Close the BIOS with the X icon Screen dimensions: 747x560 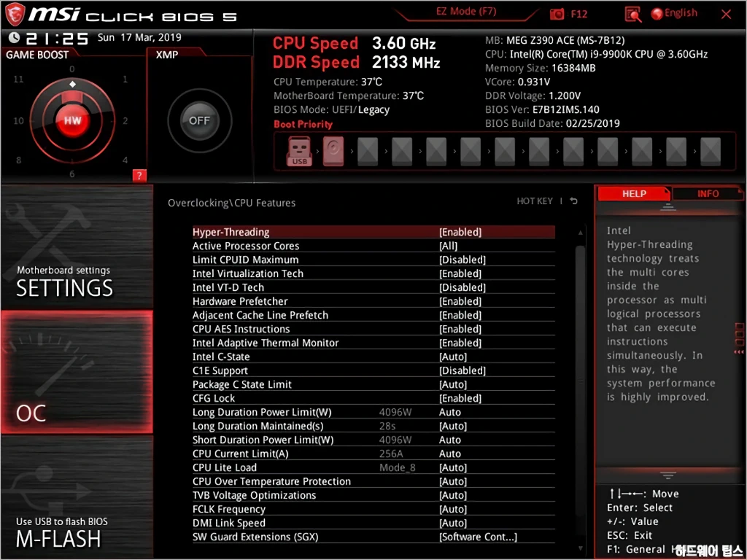(726, 15)
